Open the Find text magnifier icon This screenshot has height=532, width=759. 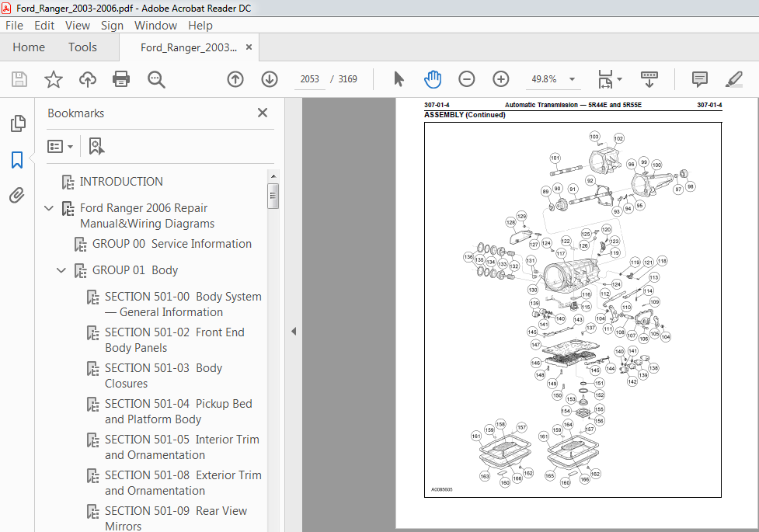(x=156, y=79)
